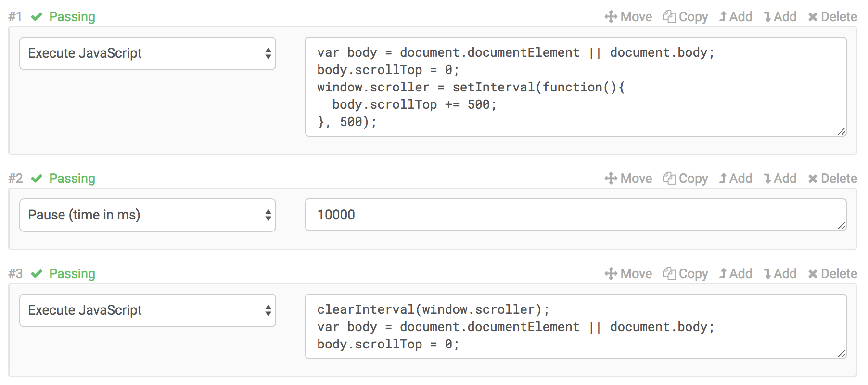Click the Passing label for step #2

pyautogui.click(x=72, y=178)
